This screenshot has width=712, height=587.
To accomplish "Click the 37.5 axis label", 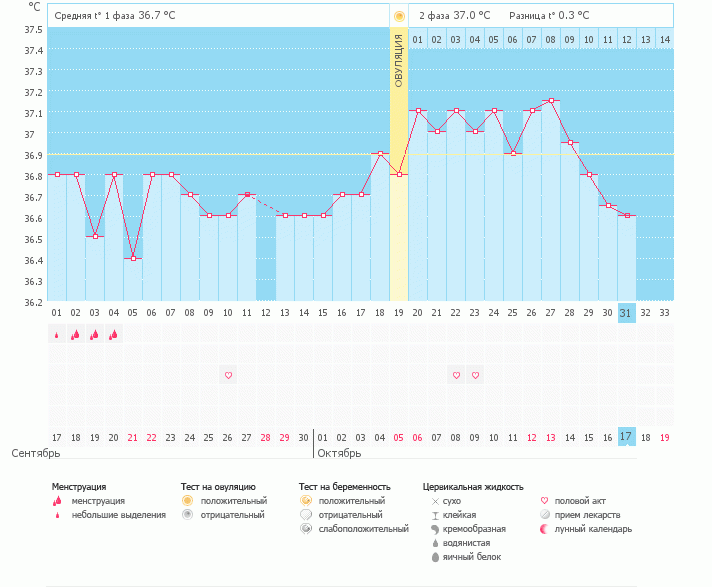I will pos(33,30).
